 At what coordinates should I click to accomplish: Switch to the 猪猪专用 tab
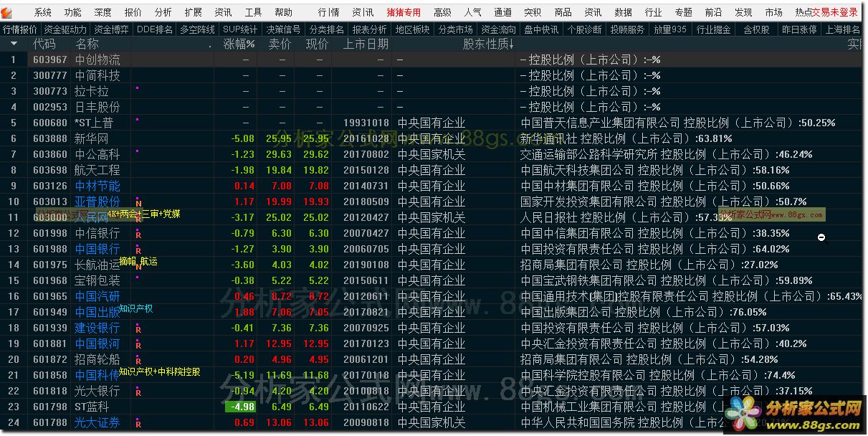pyautogui.click(x=404, y=12)
